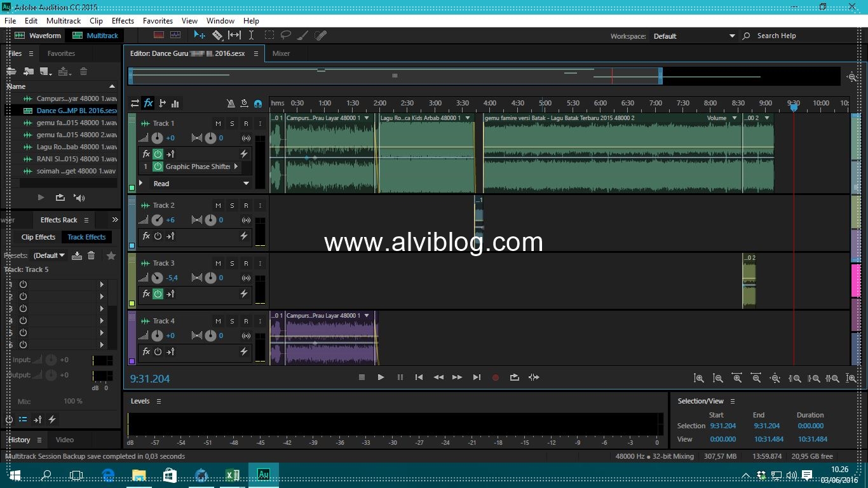868x488 pixels.
Task: Toggle Global Clip Stretching stopwatch icon
Action: pos(244,103)
